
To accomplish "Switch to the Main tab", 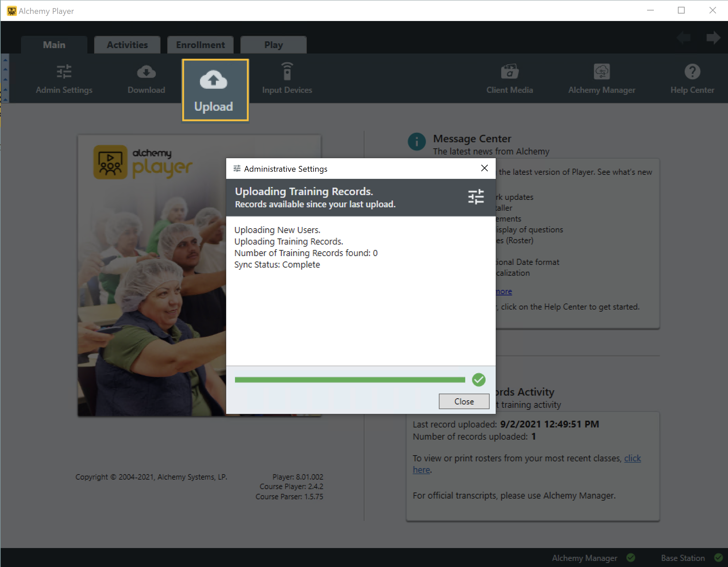I will [x=54, y=45].
